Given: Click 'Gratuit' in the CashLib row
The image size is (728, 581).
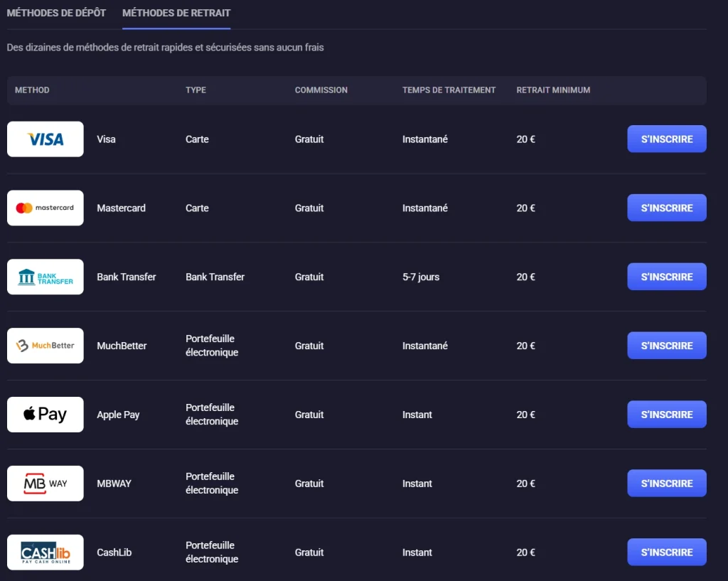Looking at the screenshot, I should [309, 553].
